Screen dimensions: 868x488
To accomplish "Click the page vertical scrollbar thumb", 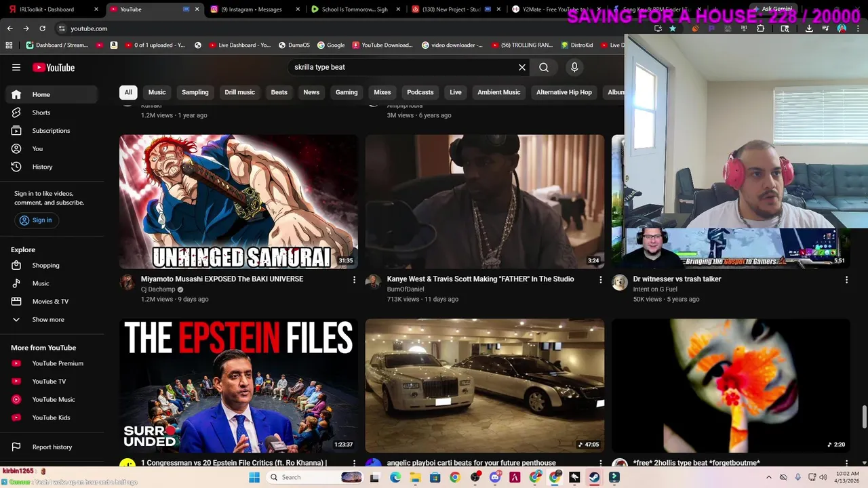I will 864,417.
